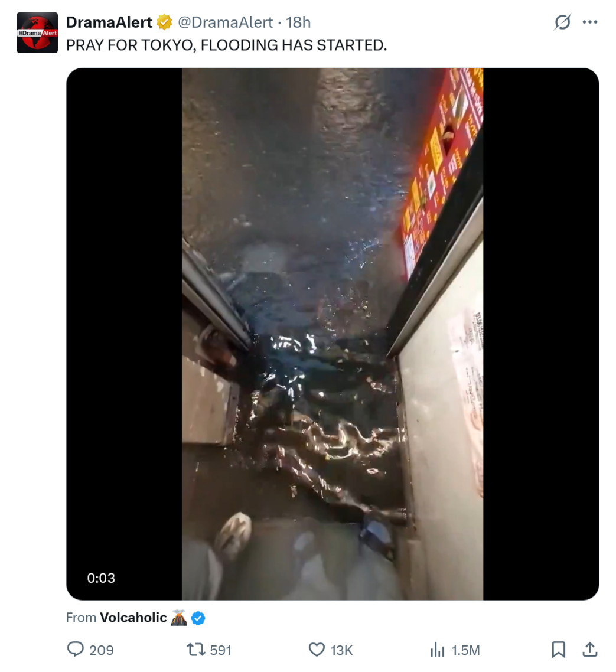
Task: View the 1.5M analytics bar icon
Action: [x=437, y=650]
